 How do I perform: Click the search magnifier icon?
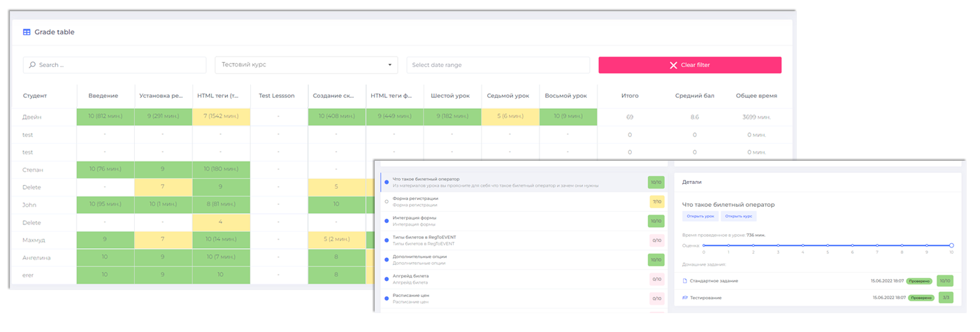click(32, 65)
